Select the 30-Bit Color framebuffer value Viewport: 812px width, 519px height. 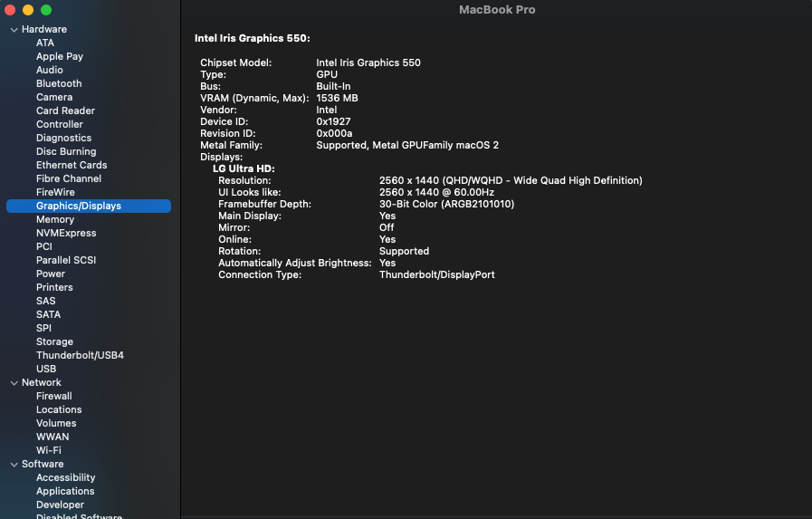click(x=446, y=204)
